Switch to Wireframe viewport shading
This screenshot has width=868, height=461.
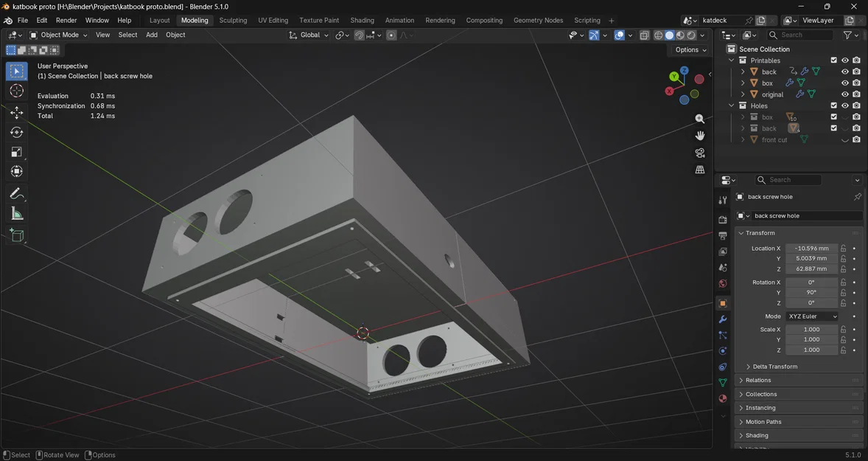[658, 35]
